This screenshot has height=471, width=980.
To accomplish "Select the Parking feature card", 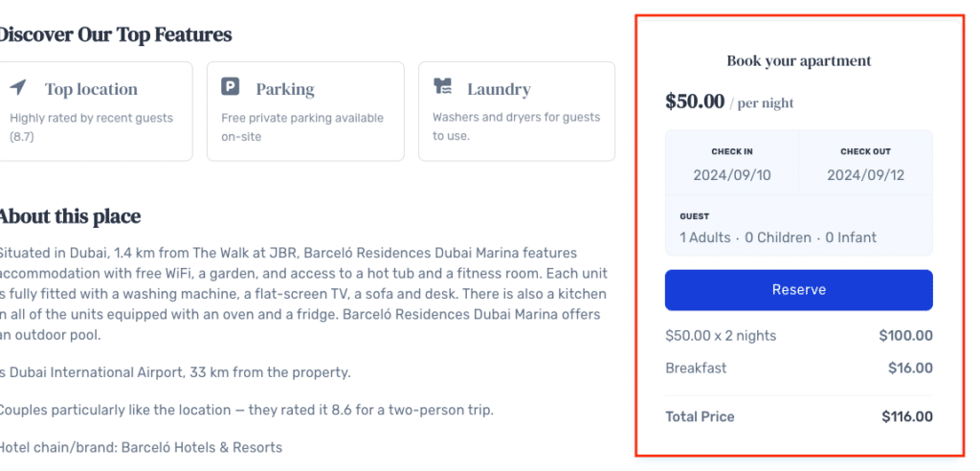I will point(305,111).
